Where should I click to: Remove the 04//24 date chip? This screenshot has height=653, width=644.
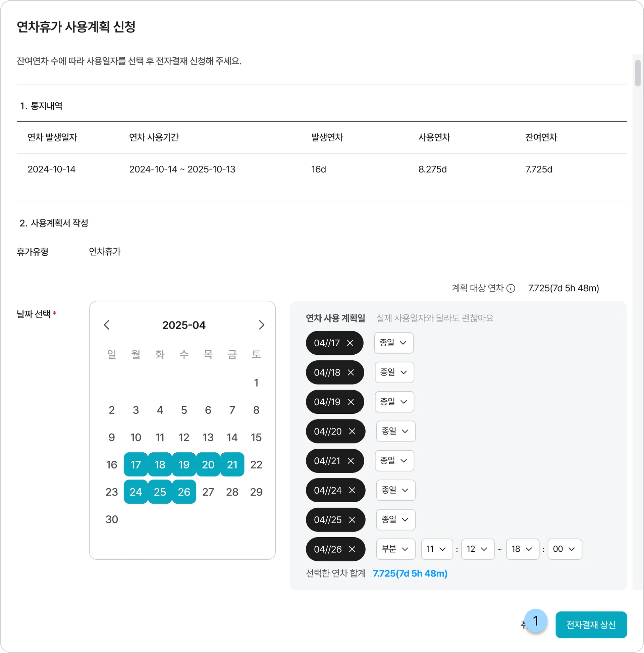point(353,491)
